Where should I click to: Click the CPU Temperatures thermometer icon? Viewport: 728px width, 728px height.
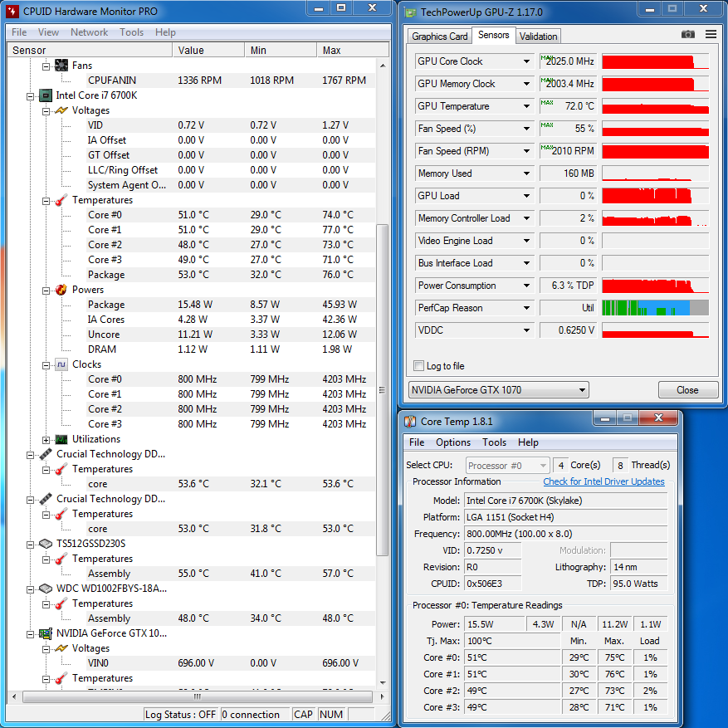61,200
